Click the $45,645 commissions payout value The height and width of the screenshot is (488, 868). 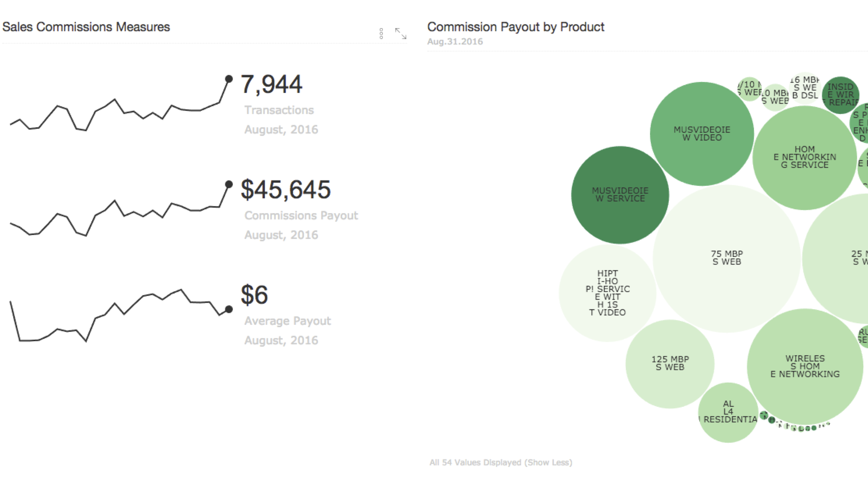click(x=286, y=189)
